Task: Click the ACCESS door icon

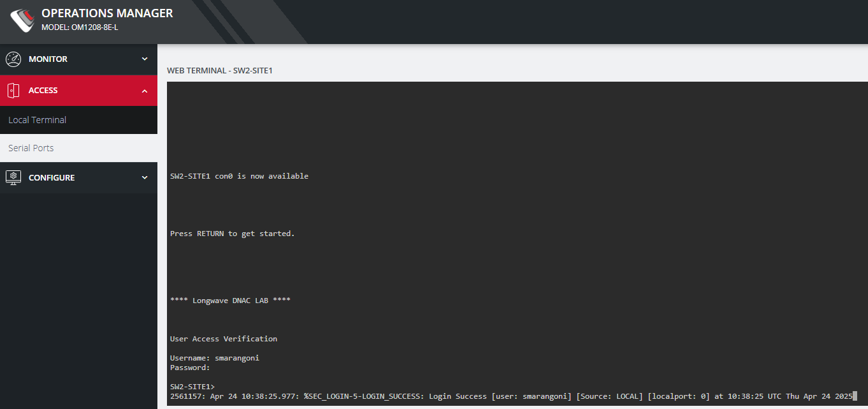Action: pos(13,90)
